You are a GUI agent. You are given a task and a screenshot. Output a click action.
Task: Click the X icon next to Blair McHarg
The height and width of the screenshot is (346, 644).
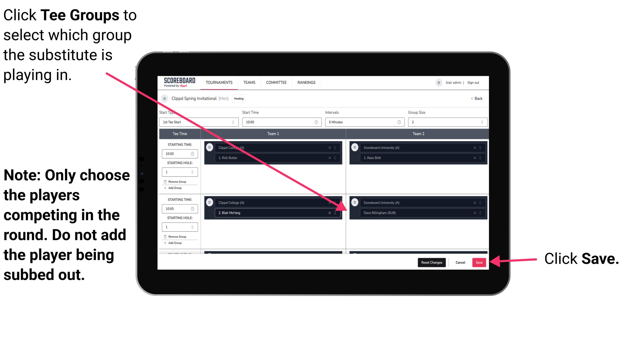pyautogui.click(x=331, y=213)
